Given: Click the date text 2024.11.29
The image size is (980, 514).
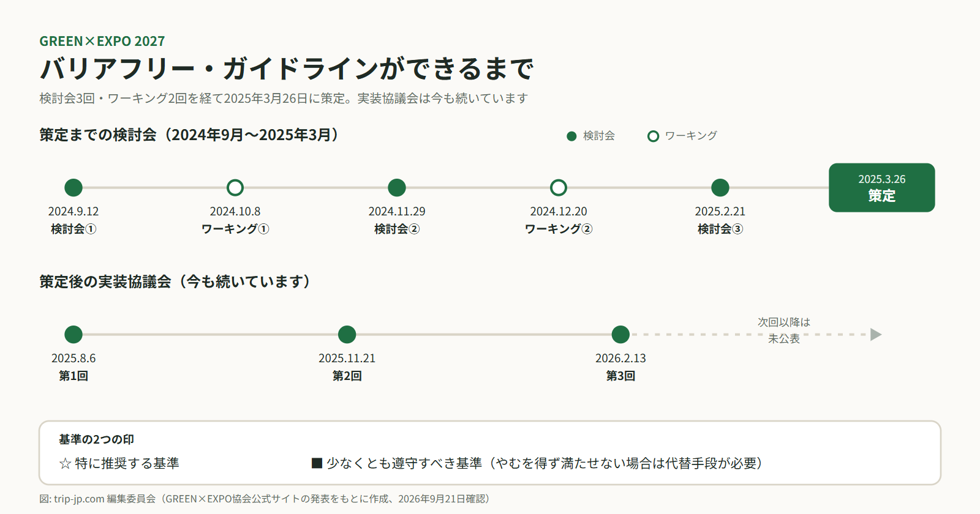Looking at the screenshot, I should 397,212.
